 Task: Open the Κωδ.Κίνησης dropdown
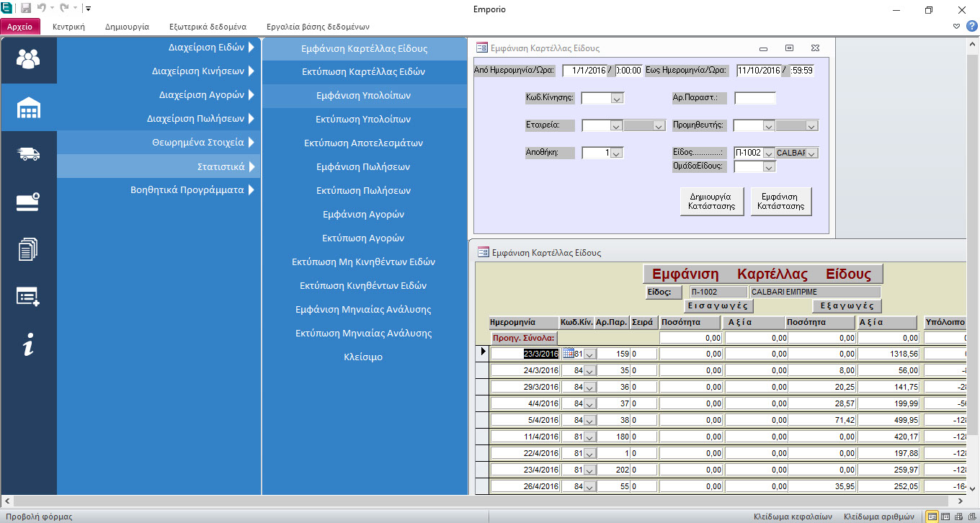pos(617,99)
